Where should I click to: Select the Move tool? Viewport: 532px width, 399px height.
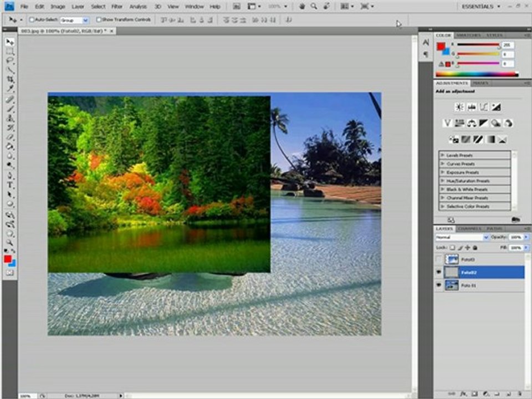tap(10, 42)
